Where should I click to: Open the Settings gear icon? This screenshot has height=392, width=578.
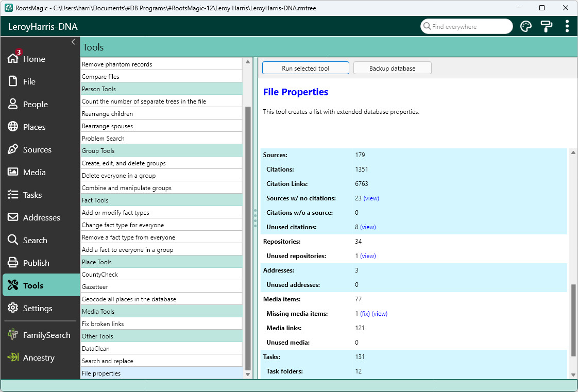13,308
